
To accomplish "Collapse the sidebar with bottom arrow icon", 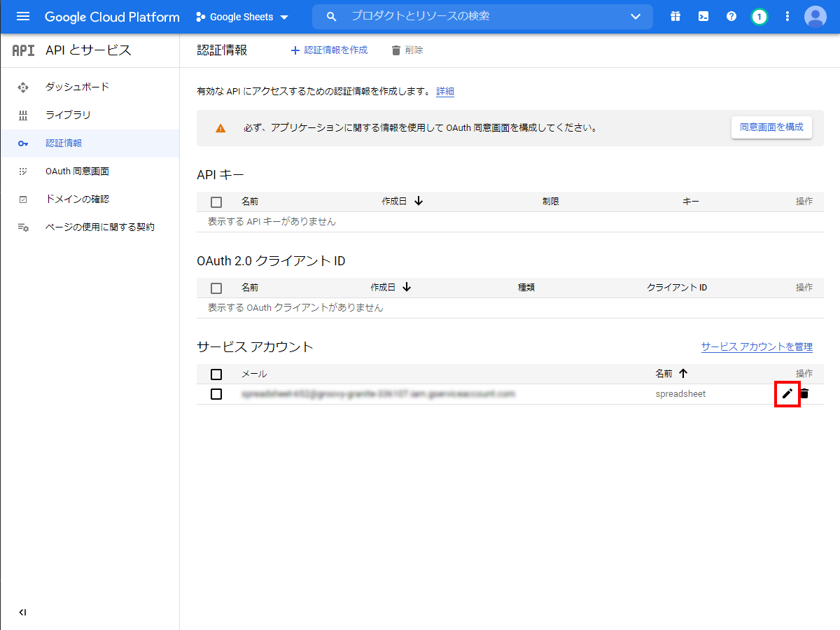I will click(x=23, y=612).
